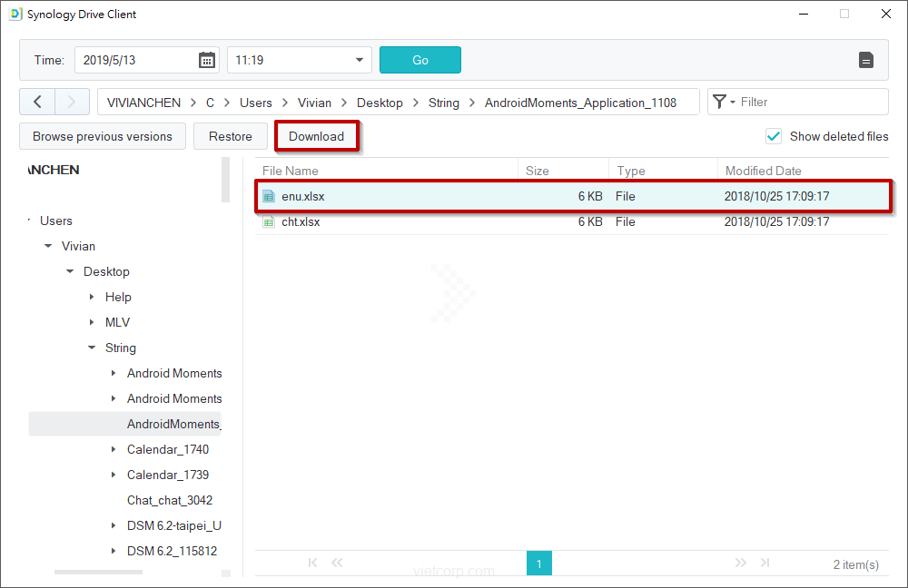Click the forward navigation arrow

[72, 102]
